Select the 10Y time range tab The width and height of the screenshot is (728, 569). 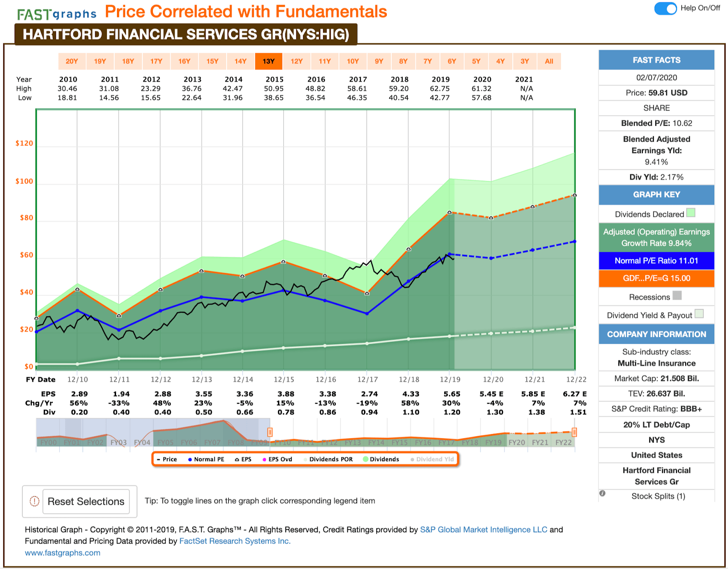coord(353,61)
